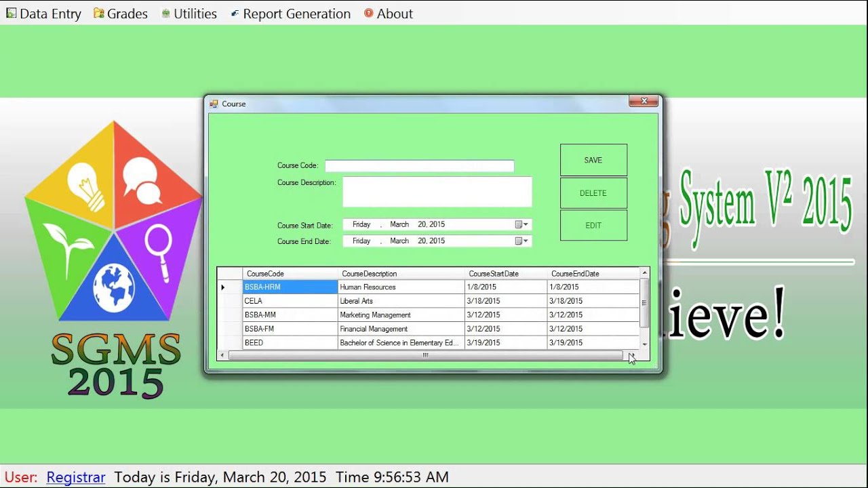Screen dimensions: 868x488
Task: Click the red About icon
Action: click(369, 13)
